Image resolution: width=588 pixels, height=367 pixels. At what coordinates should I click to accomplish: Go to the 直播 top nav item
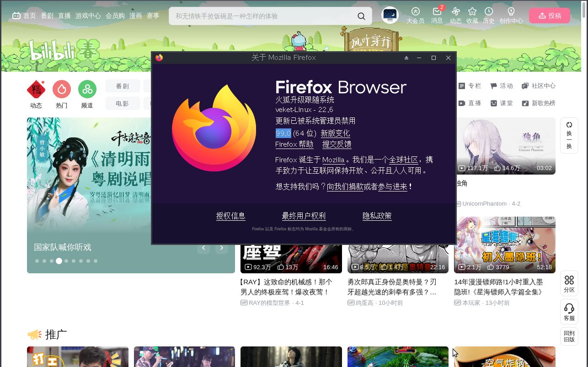coord(64,16)
